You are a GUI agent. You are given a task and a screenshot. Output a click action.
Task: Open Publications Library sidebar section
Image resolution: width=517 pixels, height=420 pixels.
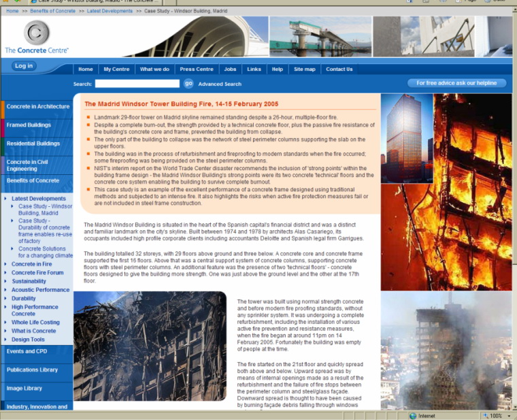pyautogui.click(x=37, y=373)
